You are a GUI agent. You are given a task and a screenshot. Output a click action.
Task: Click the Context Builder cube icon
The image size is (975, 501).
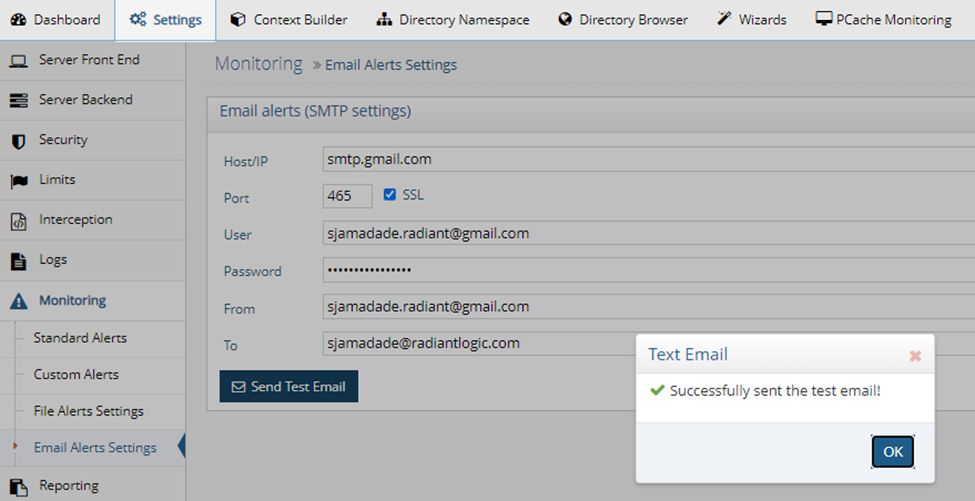238,20
